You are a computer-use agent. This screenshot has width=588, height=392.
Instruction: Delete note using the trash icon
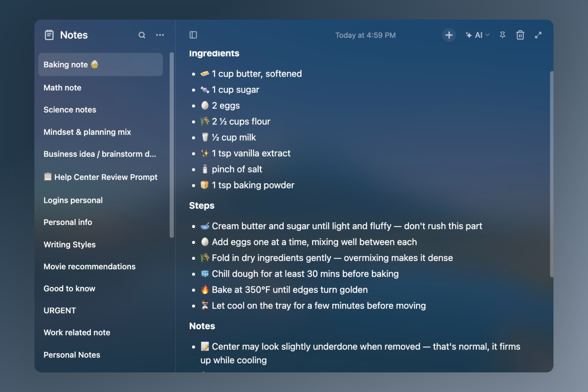[520, 35]
